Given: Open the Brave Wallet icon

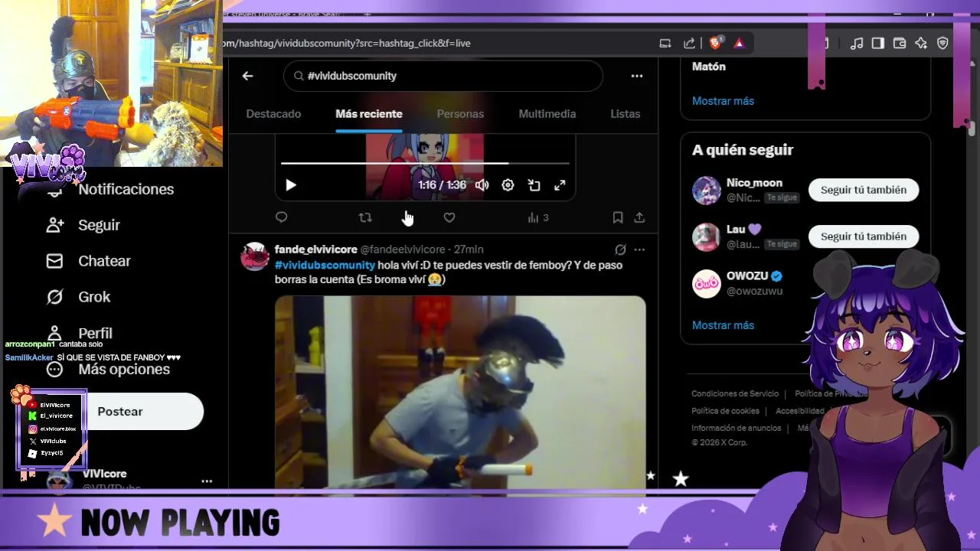Looking at the screenshot, I should pyautogui.click(x=900, y=44).
